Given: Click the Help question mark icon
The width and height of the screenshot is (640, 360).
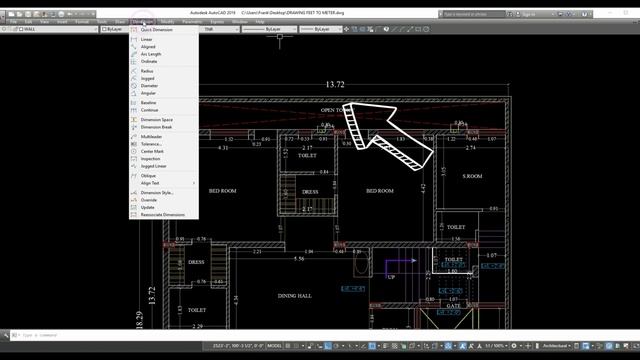Looking at the screenshot, I should point(584,14).
